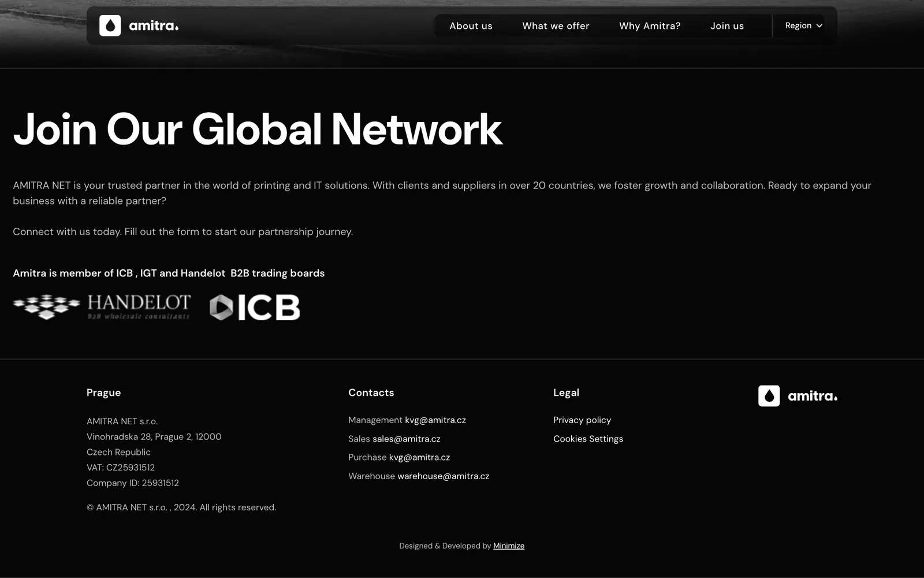Click the Join Our Global Network heading
The image size is (924, 578).
pos(258,129)
